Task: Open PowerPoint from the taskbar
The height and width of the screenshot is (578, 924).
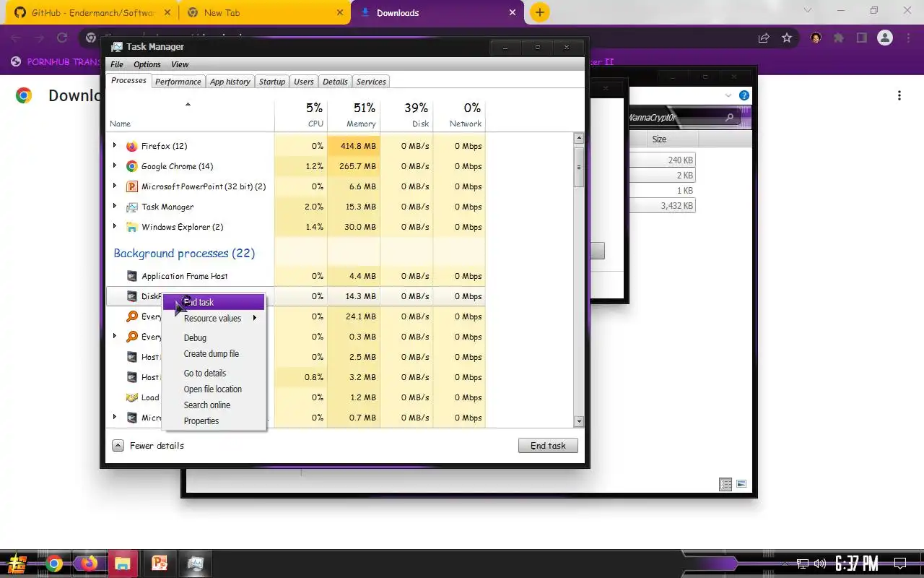Action: 159,564
